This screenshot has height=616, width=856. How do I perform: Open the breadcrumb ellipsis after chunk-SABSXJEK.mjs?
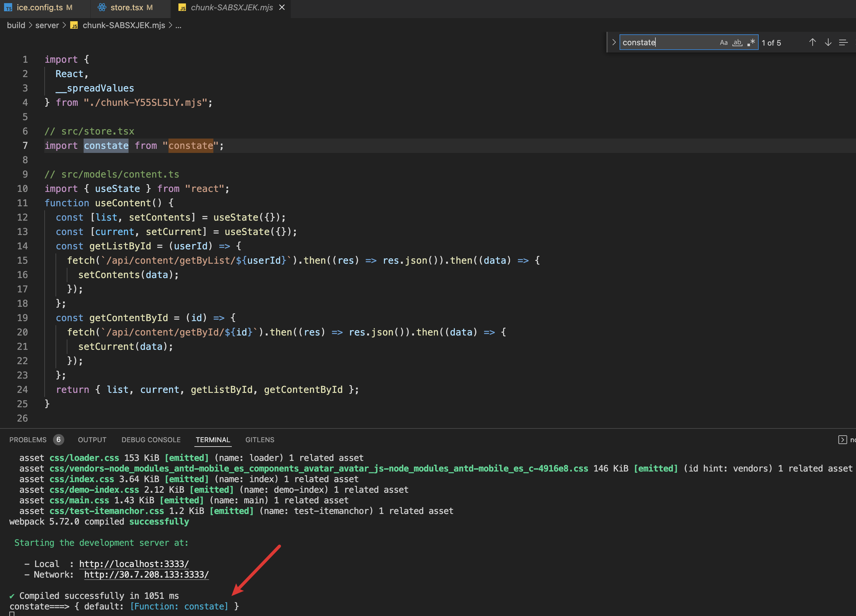[x=178, y=26]
